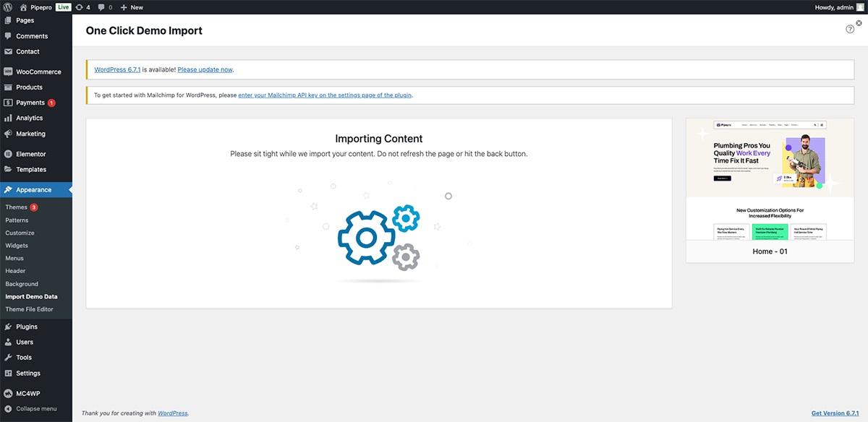
Task: Expand the Appearance menu section
Action: [34, 190]
